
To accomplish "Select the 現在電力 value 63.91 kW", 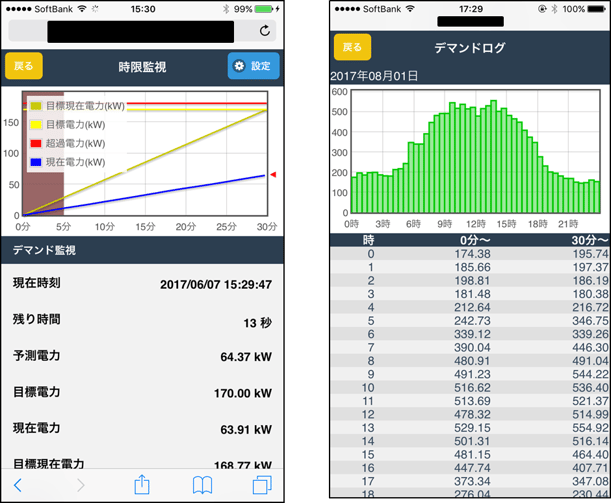I will 246,429.
